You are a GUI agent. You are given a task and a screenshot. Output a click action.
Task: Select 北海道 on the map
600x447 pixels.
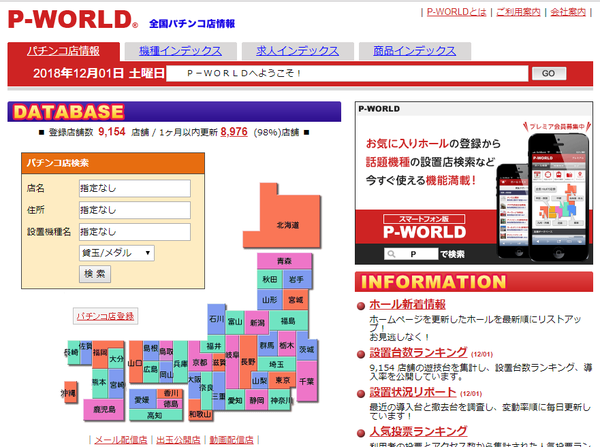(x=287, y=225)
